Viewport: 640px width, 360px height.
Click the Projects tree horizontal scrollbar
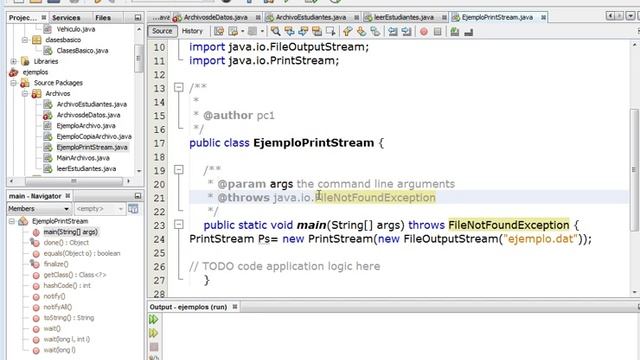73,181
